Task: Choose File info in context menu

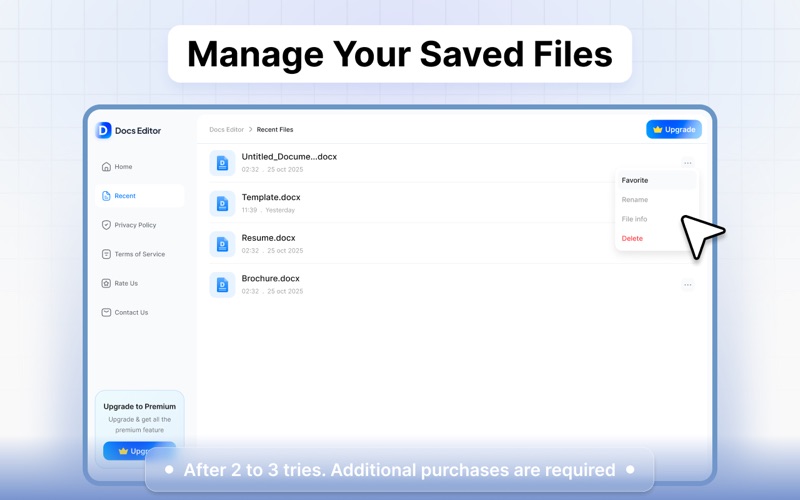Action: tap(657, 219)
